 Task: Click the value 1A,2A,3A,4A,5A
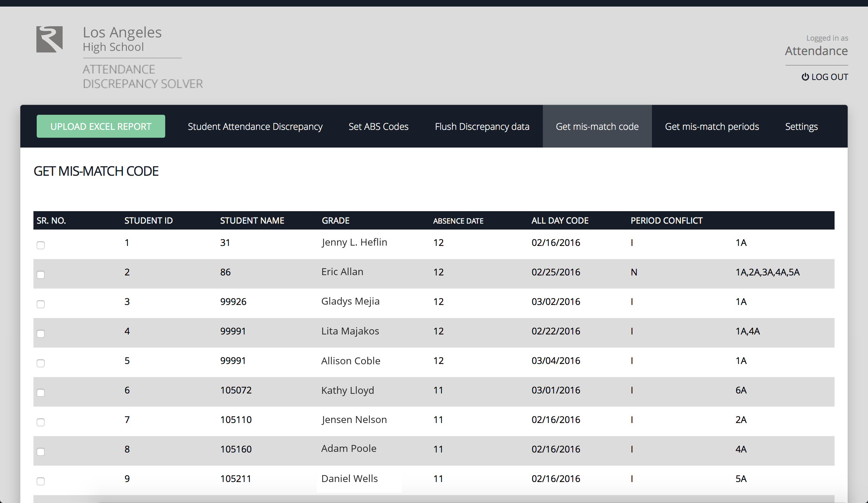(767, 272)
